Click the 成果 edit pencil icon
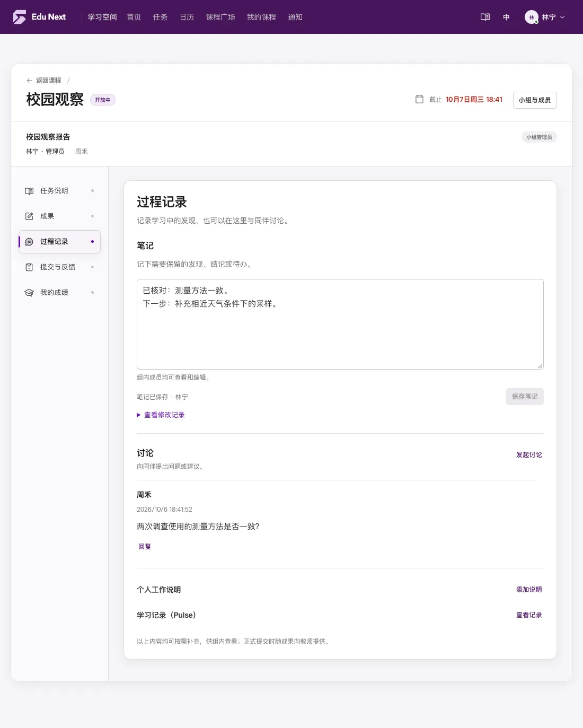This screenshot has width=583, height=728. (x=29, y=216)
